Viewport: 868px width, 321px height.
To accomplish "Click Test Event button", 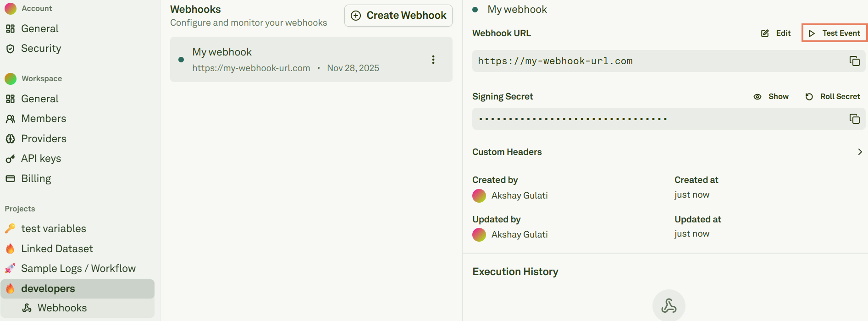I will point(835,33).
